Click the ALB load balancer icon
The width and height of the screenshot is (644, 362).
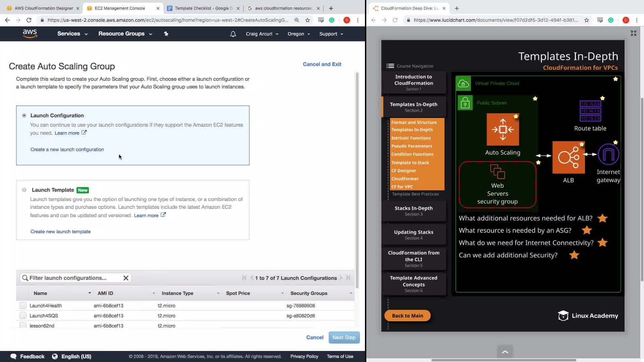(x=568, y=157)
